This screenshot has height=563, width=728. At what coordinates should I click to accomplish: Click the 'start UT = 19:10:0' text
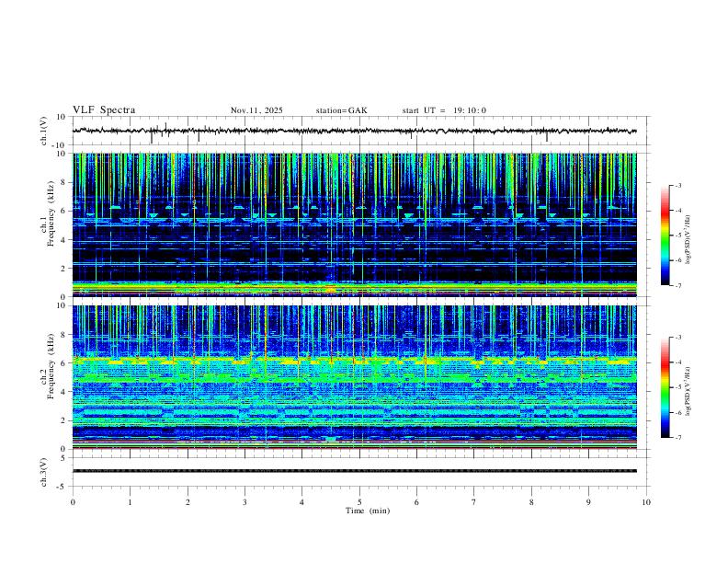pos(444,110)
